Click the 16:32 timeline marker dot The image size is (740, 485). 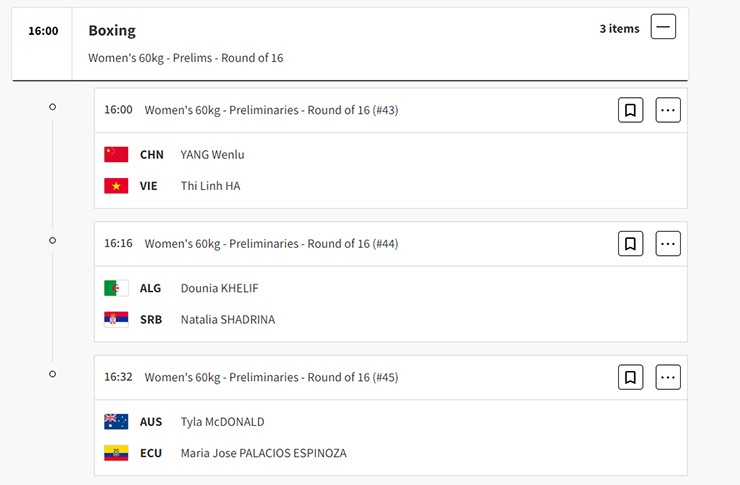tap(53, 374)
